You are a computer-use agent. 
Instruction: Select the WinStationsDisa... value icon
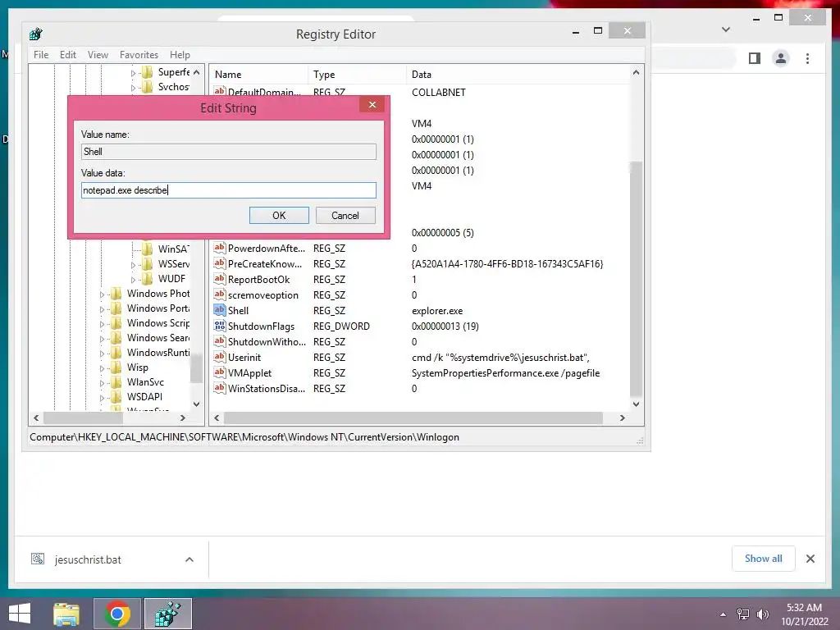click(219, 388)
